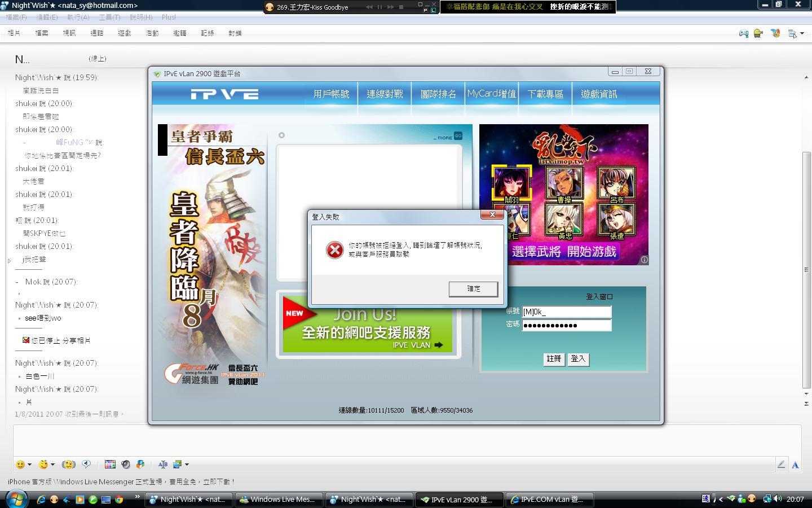812x508 pixels.
Task: Open Messenger 檔案 file-sharing menu
Action: point(42,33)
